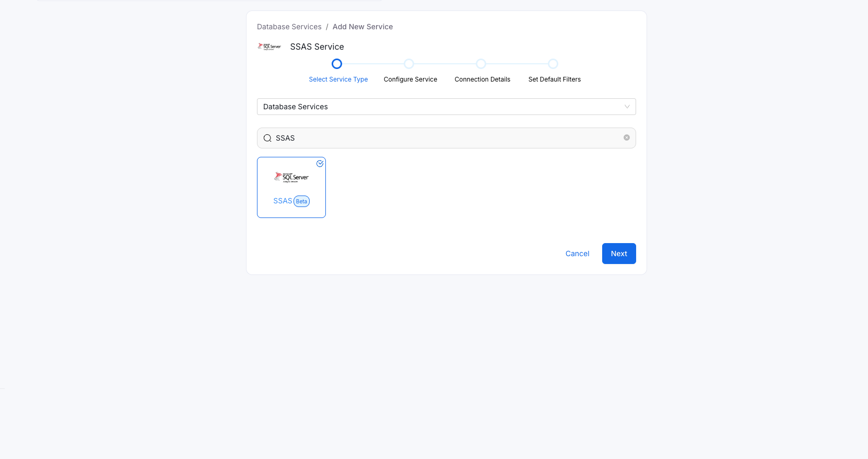This screenshot has height=459, width=868.
Task: Deselect the currently selected SSAS service tile
Action: [291, 187]
